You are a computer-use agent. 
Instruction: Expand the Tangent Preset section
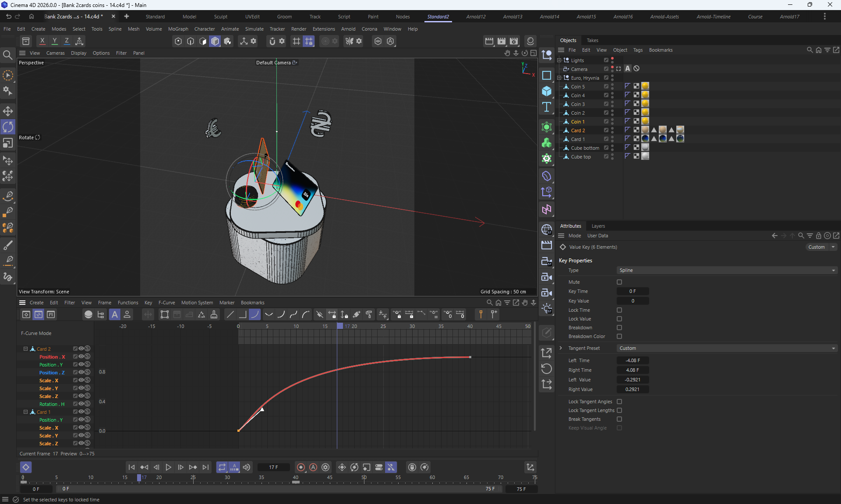561,348
